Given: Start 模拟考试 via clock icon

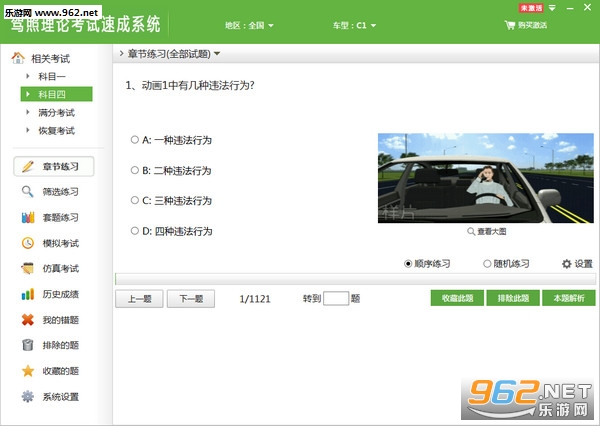Looking at the screenshot, I should point(28,243).
